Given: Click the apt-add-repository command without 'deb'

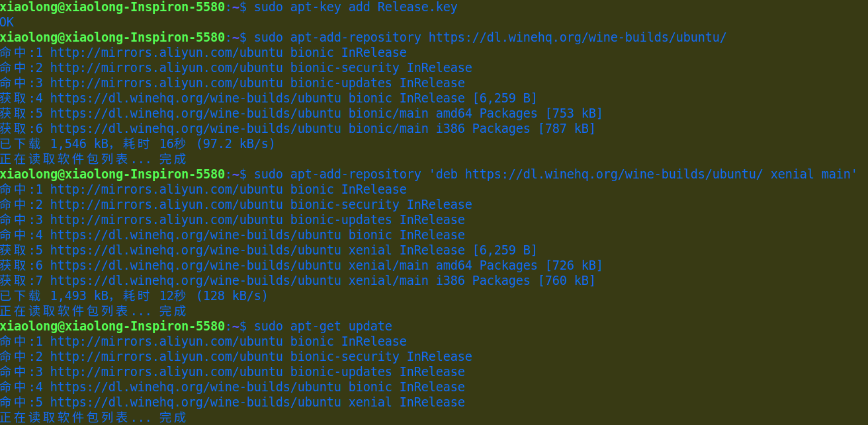Looking at the screenshot, I should [x=490, y=38].
